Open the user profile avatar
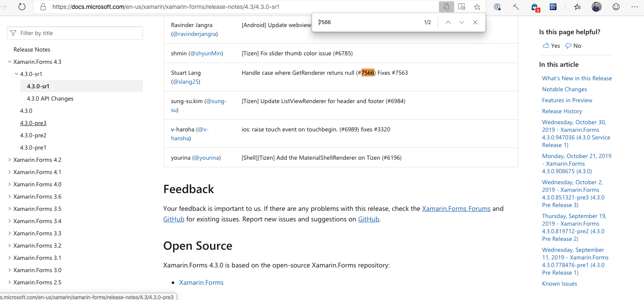644x300 pixels. click(x=596, y=7)
